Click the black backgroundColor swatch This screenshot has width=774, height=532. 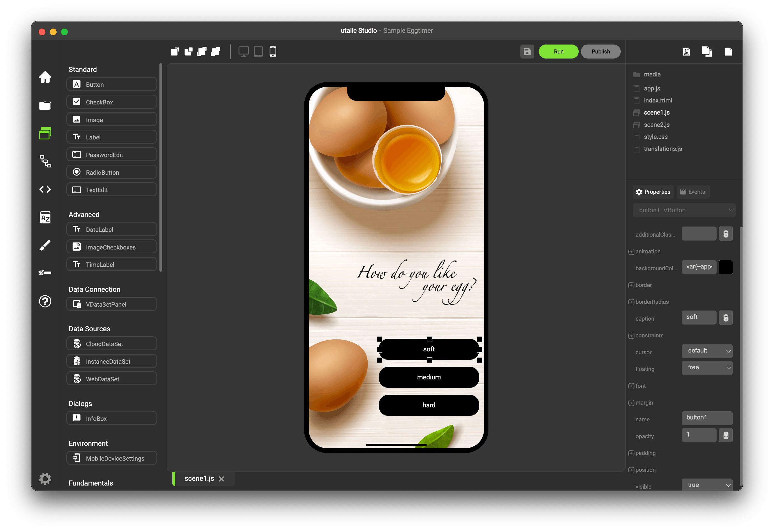pyautogui.click(x=725, y=267)
